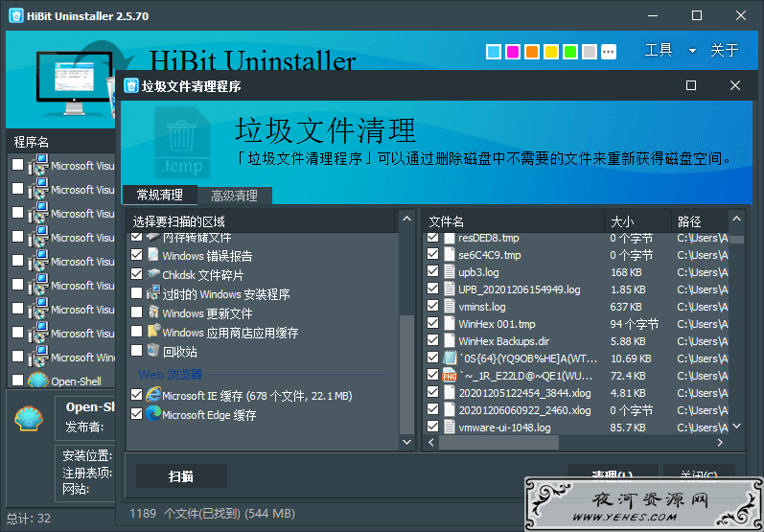
Task: Open the 工具 menu
Action: coord(659,50)
